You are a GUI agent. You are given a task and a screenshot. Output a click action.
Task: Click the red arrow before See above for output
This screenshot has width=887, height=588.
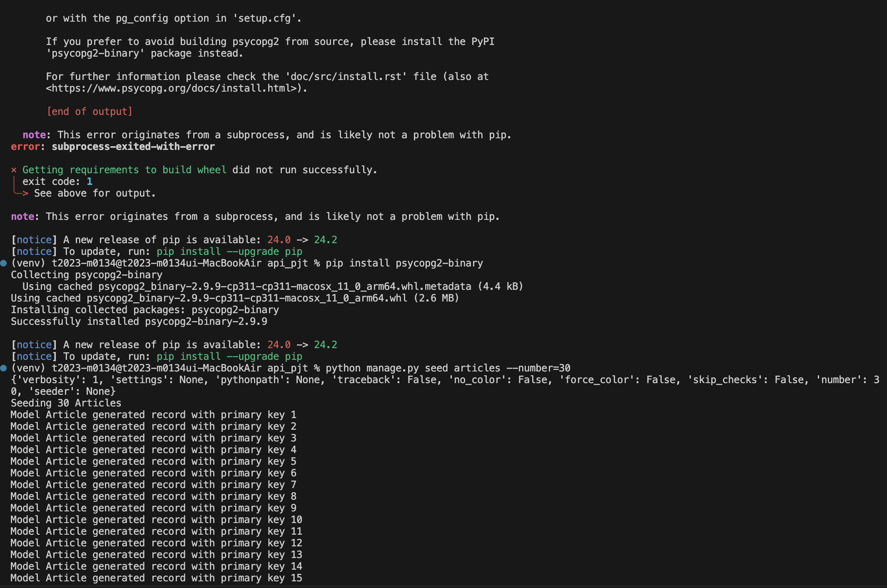point(25,193)
